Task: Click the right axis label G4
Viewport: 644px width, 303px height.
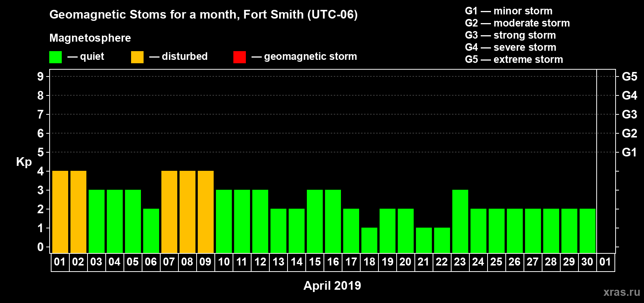Action: pos(630,95)
